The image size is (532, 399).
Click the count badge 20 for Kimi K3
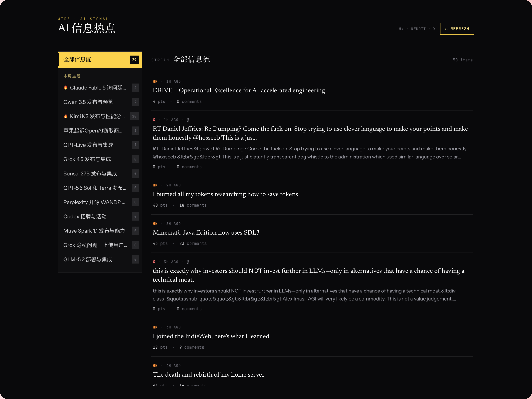134,116
